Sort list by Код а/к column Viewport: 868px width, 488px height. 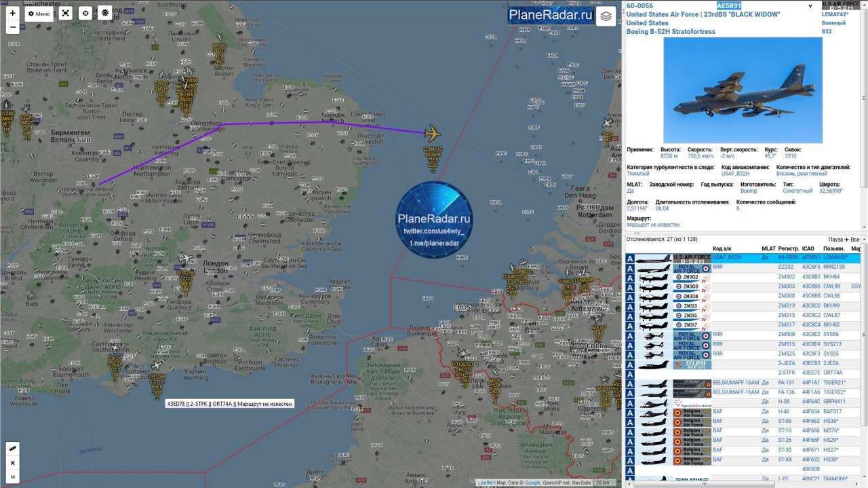(x=722, y=249)
